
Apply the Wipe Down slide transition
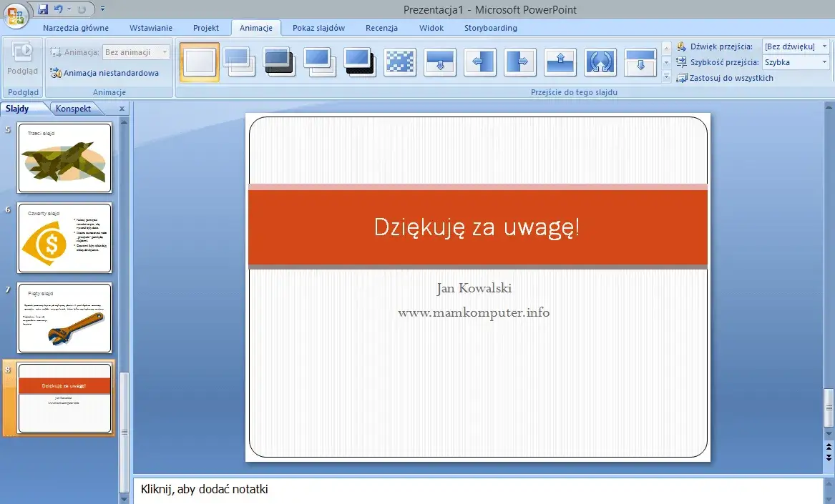440,62
